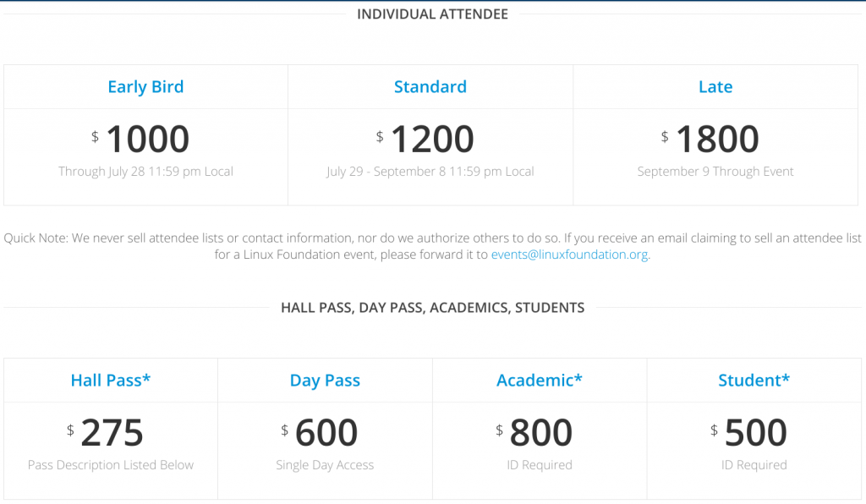
Task: Click the $800 Academic price
Action: click(x=541, y=433)
